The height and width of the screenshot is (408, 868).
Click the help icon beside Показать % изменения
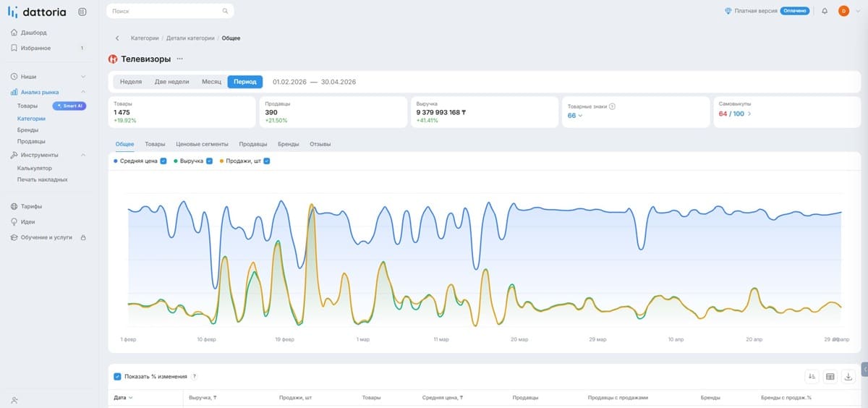[x=194, y=377]
